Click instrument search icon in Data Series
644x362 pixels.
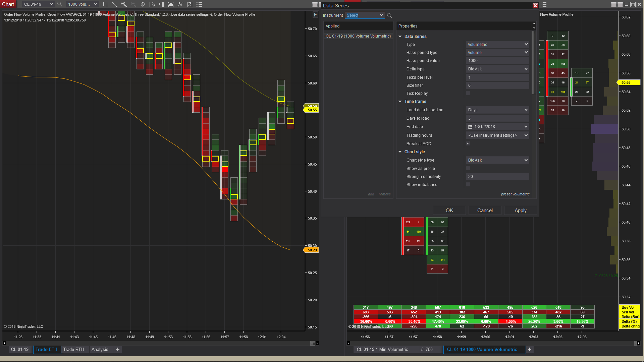(389, 15)
